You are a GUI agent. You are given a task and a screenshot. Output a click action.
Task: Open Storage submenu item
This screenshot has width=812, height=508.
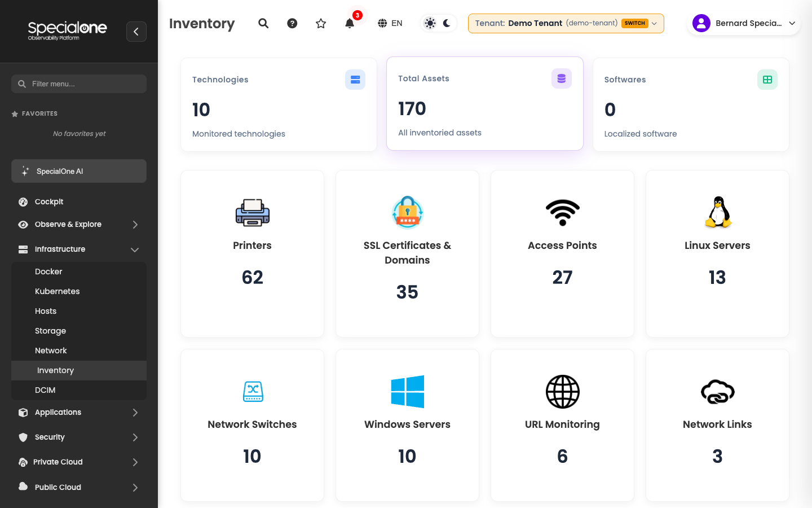(79, 331)
